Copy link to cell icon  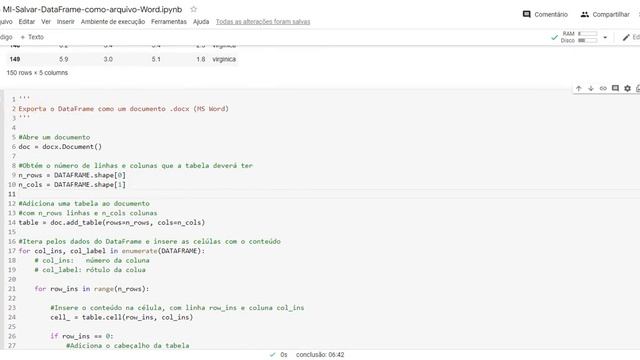[603, 88]
